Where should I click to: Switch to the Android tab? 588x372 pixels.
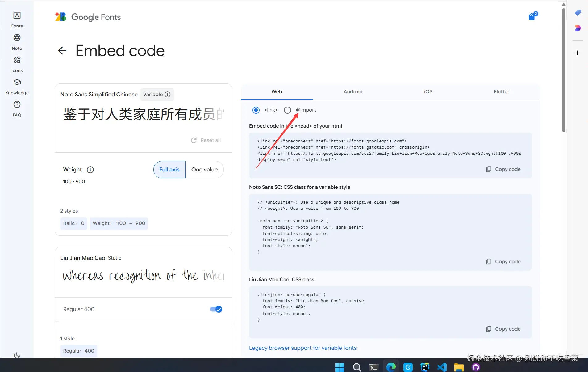353,92
